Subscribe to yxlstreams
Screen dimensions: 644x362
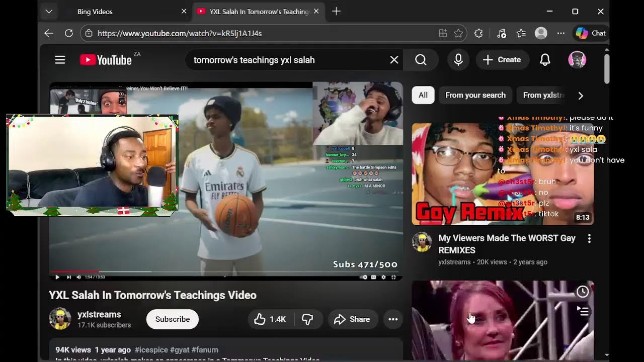(173, 319)
